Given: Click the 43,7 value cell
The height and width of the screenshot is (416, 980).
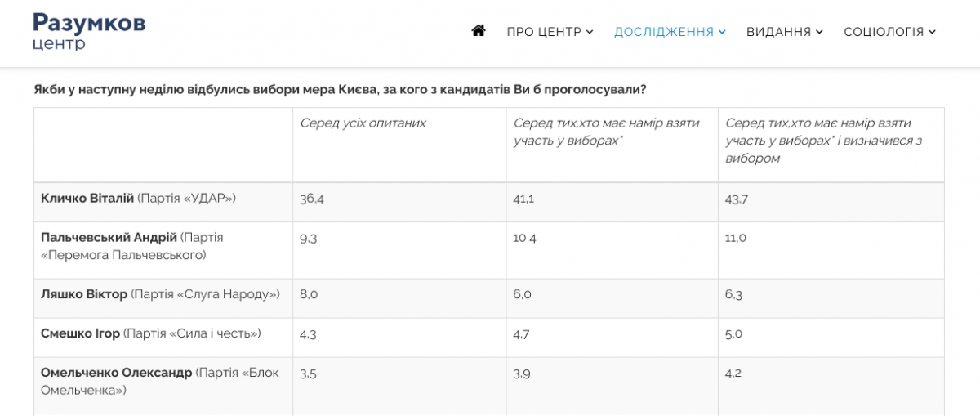Looking at the screenshot, I should 737,199.
